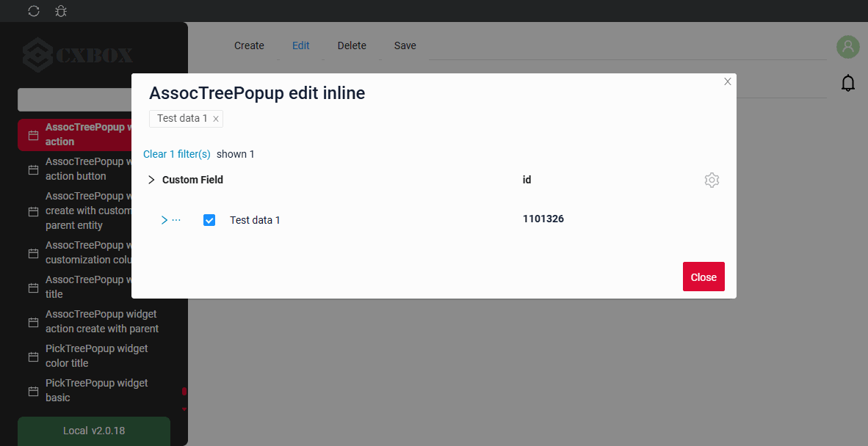The image size is (868, 446).
Task: Click calendar icon beside AssocTreePopup action button item
Action: (x=33, y=169)
